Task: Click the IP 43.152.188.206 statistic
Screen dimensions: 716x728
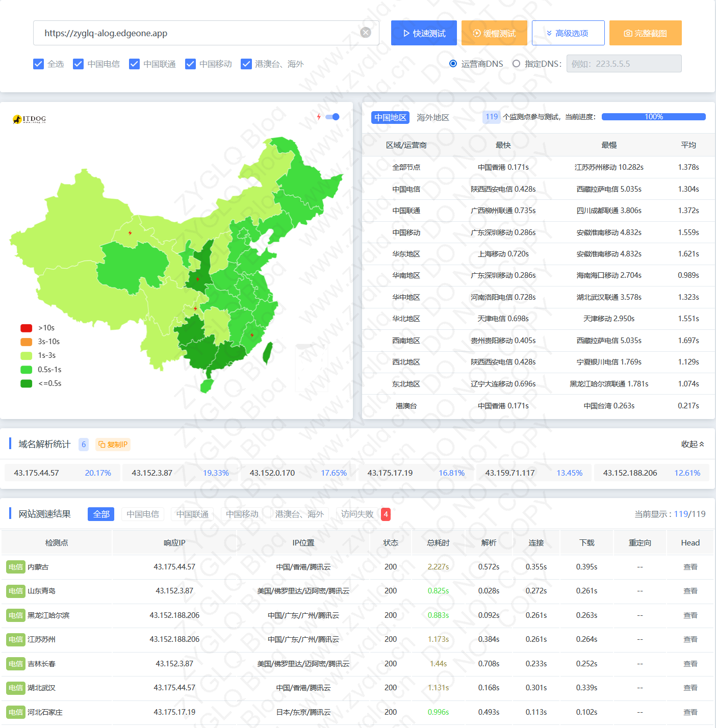Action: (651, 473)
